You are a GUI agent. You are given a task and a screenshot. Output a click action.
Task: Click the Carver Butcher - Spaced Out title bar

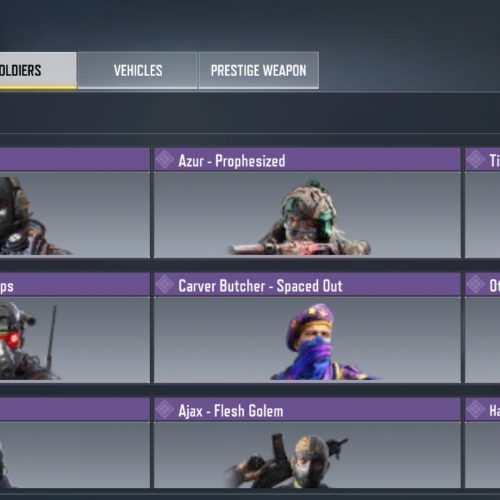point(307,284)
